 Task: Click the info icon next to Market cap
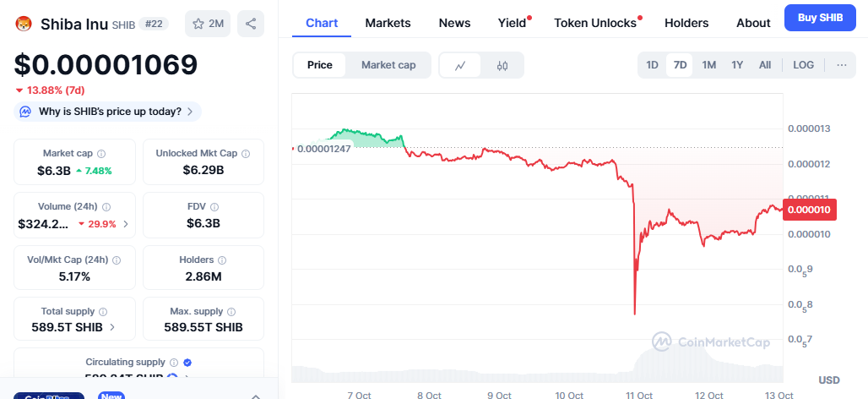101,154
